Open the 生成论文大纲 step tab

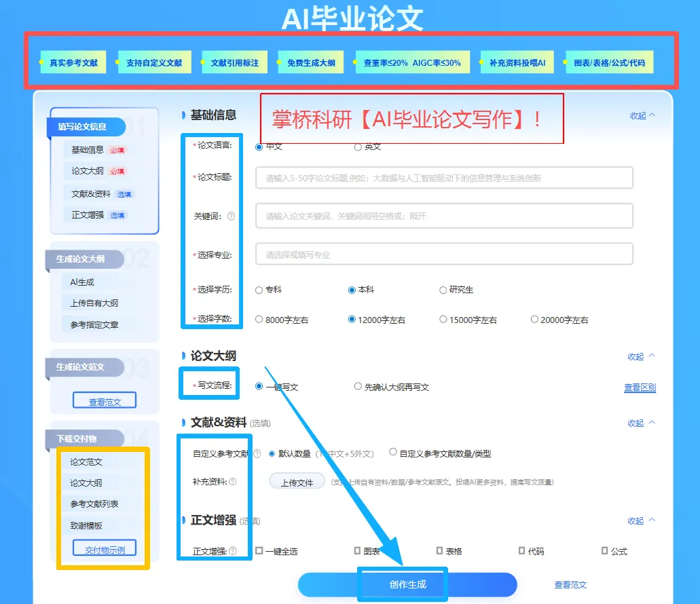click(84, 259)
